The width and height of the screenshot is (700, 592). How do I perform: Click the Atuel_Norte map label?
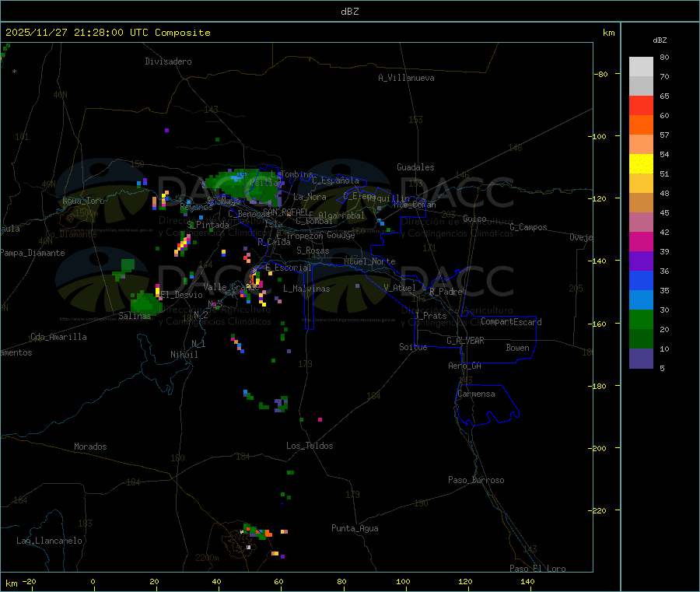[x=369, y=261]
